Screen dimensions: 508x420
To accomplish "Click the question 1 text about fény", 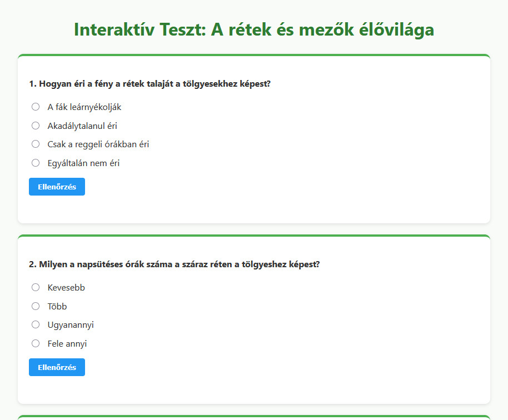I will tap(150, 84).
